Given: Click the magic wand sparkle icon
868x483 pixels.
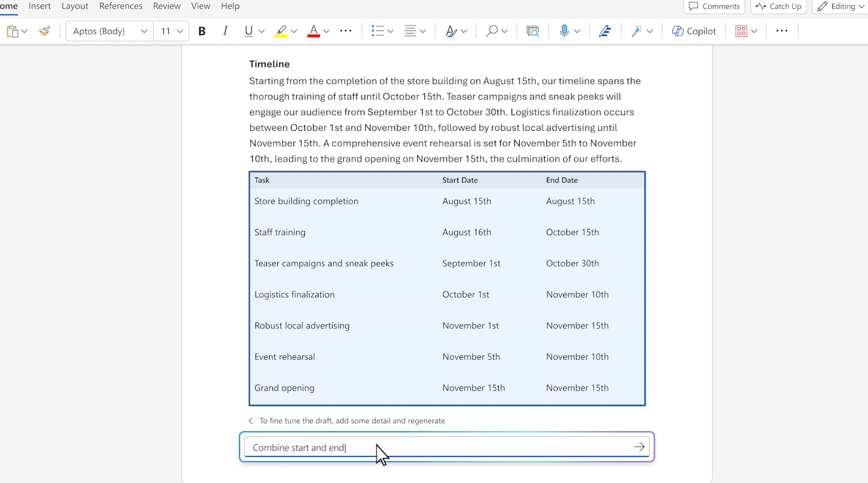Looking at the screenshot, I should coord(636,31).
